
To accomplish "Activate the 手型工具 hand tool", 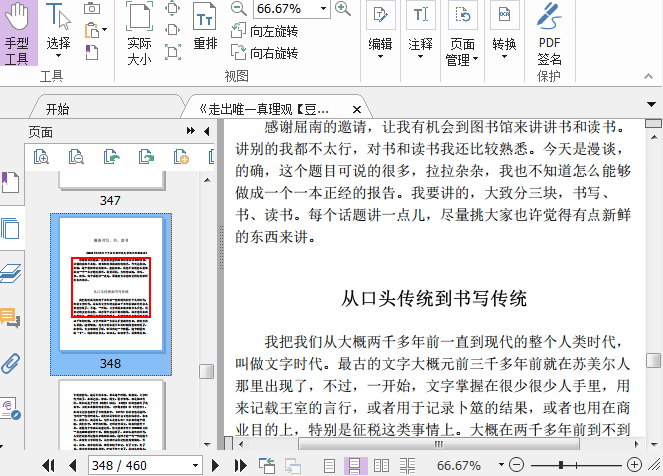I will (17, 33).
